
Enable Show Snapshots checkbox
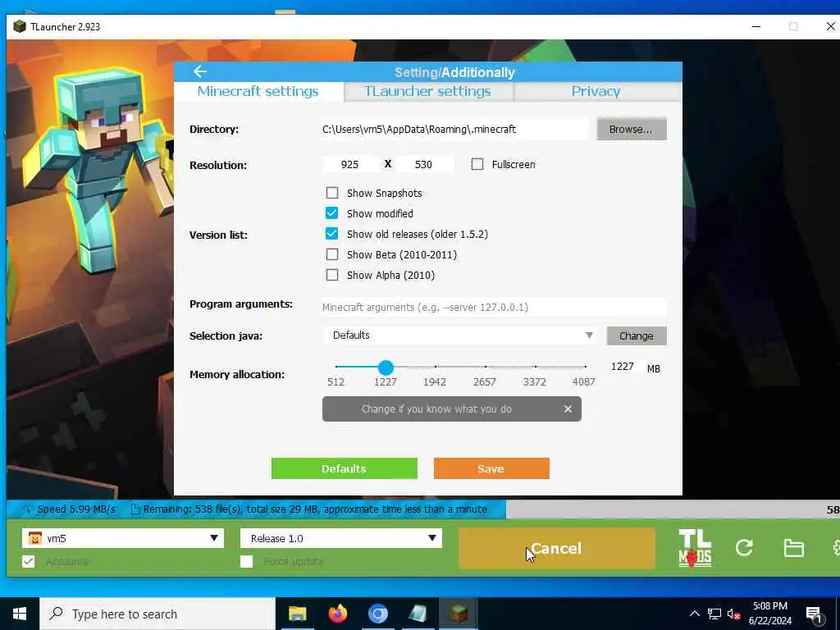pyautogui.click(x=332, y=193)
